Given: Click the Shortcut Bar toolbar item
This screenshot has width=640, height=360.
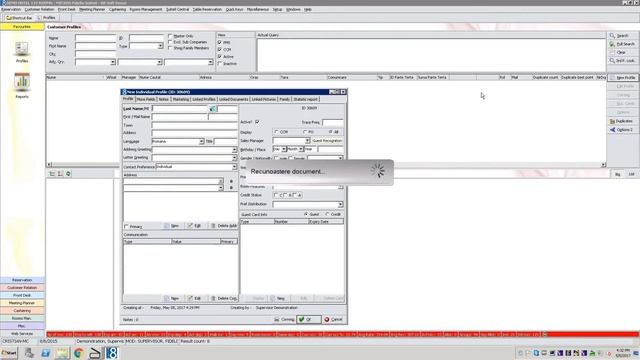Looking at the screenshot, I should coord(19,18).
